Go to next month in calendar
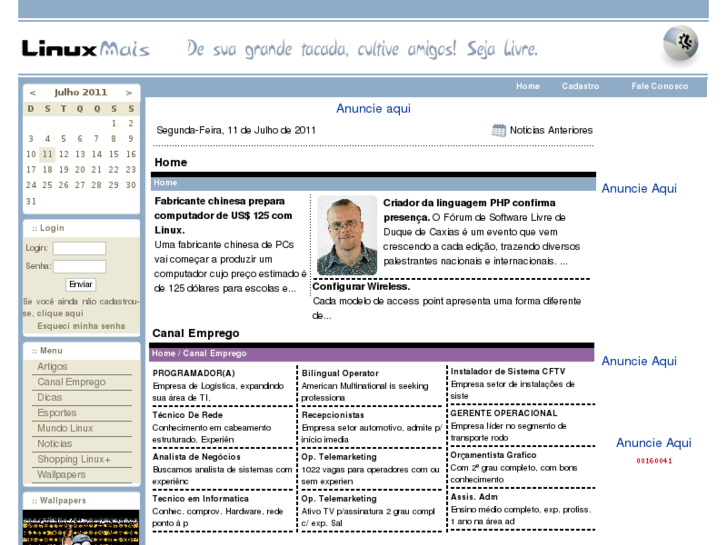727x545 pixels. pos(129,93)
